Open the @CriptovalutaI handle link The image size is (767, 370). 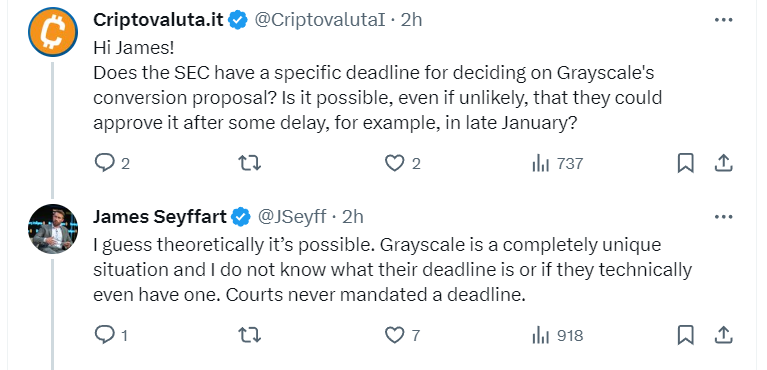[320, 20]
